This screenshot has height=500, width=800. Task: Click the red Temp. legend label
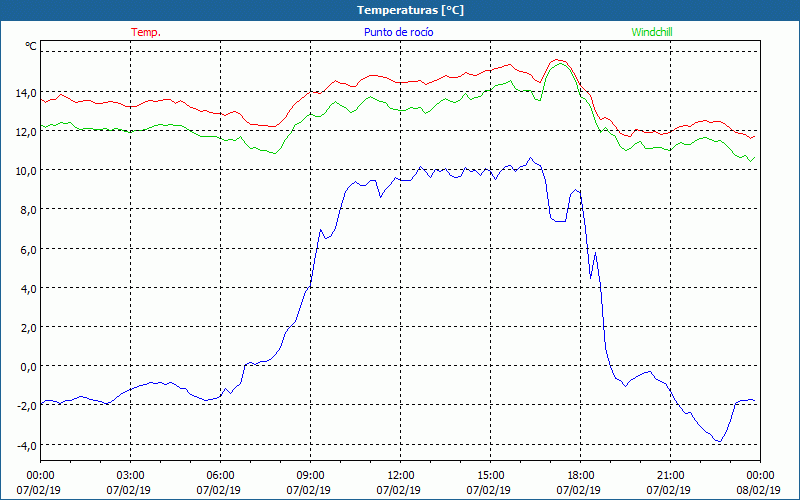pyautogui.click(x=146, y=32)
